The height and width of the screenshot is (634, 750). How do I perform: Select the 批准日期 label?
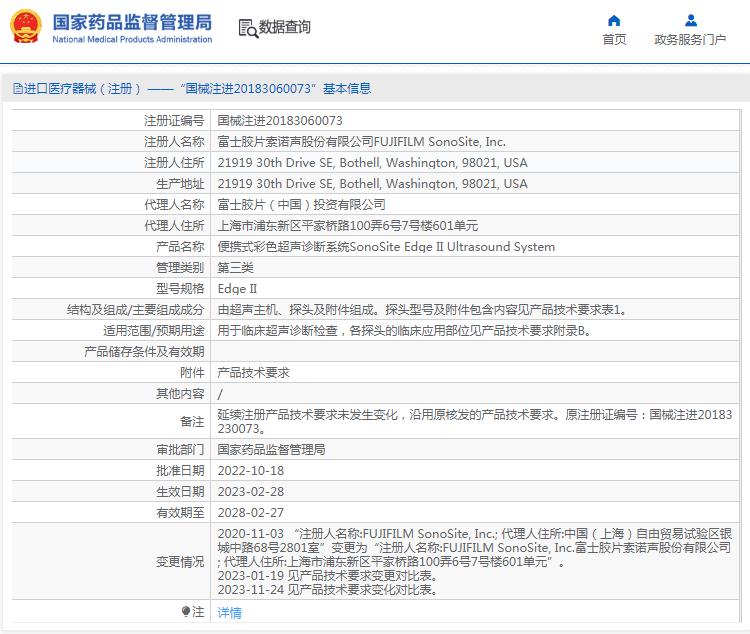click(x=180, y=471)
